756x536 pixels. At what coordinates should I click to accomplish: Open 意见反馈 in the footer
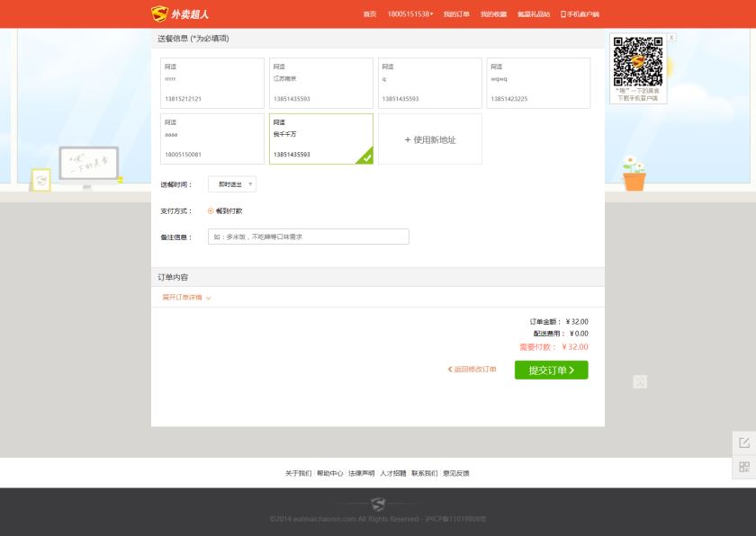coord(456,473)
